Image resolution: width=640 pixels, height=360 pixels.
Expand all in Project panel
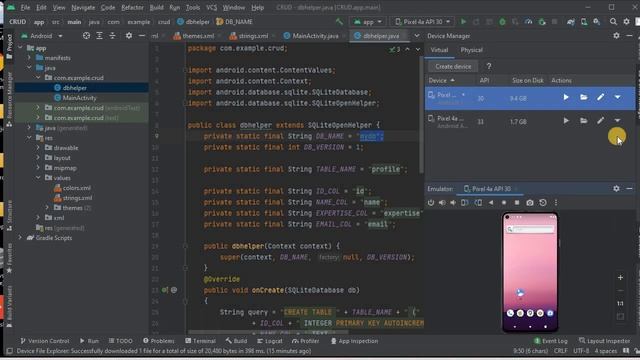click(99, 36)
